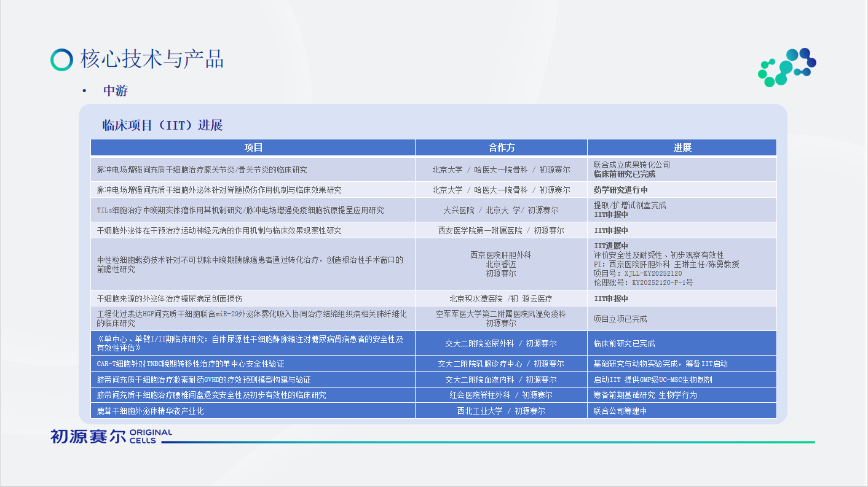
Task: Click the 启动IIT 提供GMP级UC-MSC生物制剂 cell
Action: point(653,380)
